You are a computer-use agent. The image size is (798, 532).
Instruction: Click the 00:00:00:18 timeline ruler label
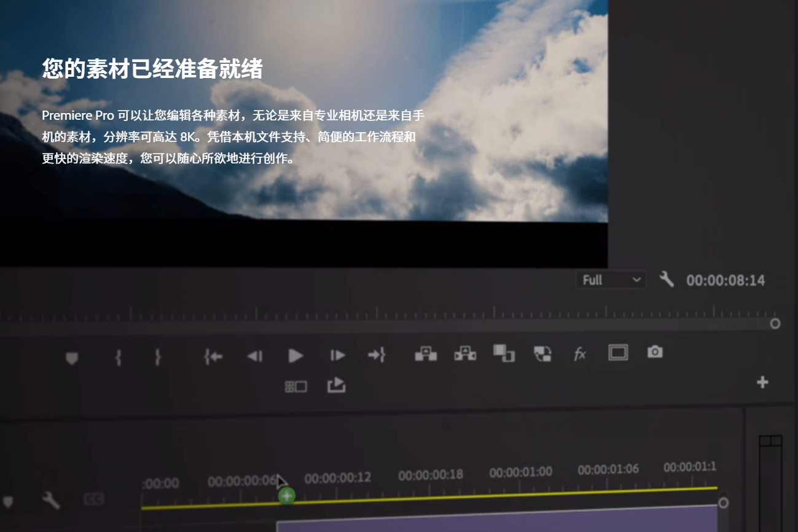[x=431, y=475]
